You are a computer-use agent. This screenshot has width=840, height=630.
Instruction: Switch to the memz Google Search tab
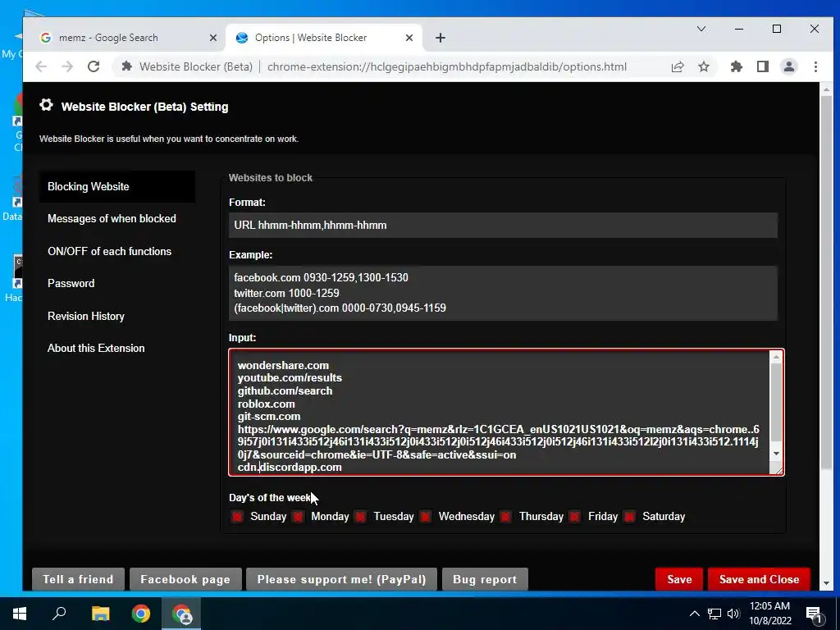tap(129, 38)
